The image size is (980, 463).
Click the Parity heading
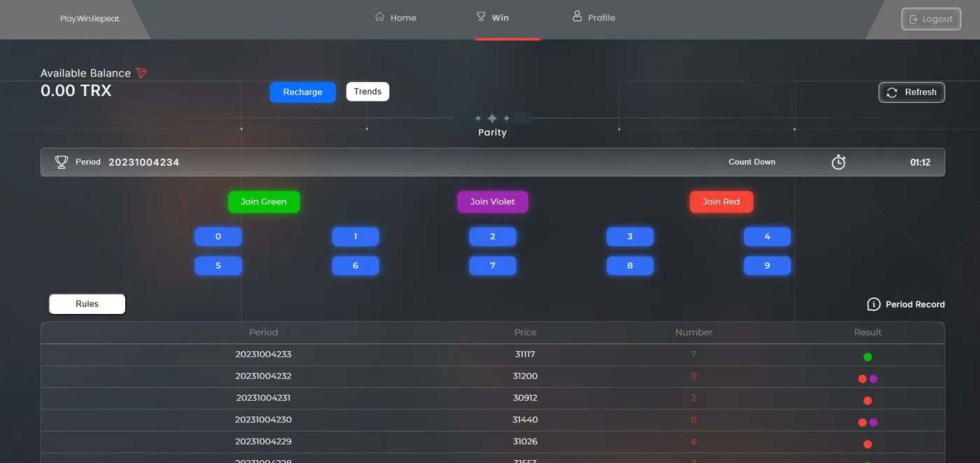click(x=492, y=132)
